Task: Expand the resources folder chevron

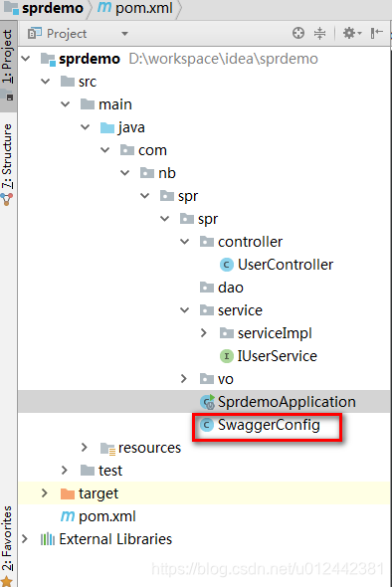Action: click(85, 447)
